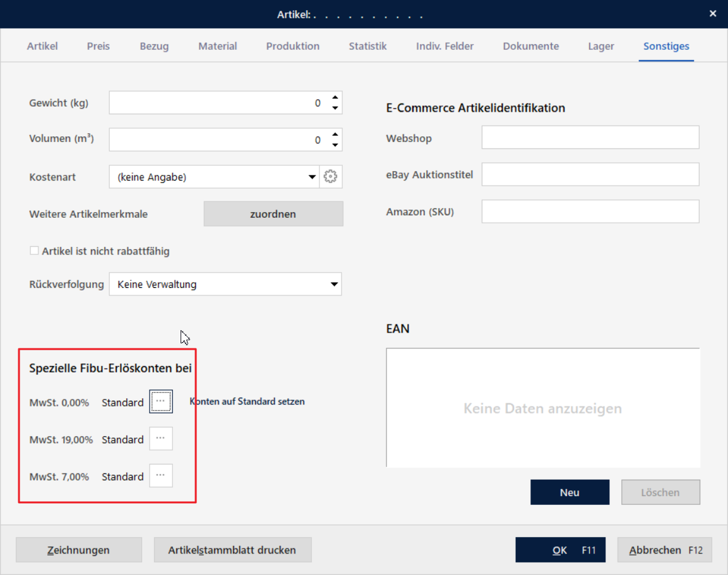Increase Gewicht (kg) value with up arrow
728x575 pixels.
[335, 97]
